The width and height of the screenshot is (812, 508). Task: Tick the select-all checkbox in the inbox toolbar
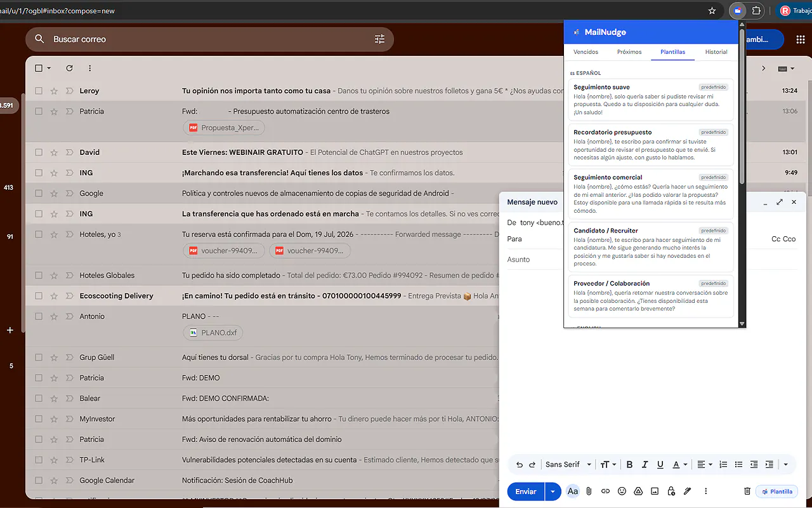[x=39, y=68]
